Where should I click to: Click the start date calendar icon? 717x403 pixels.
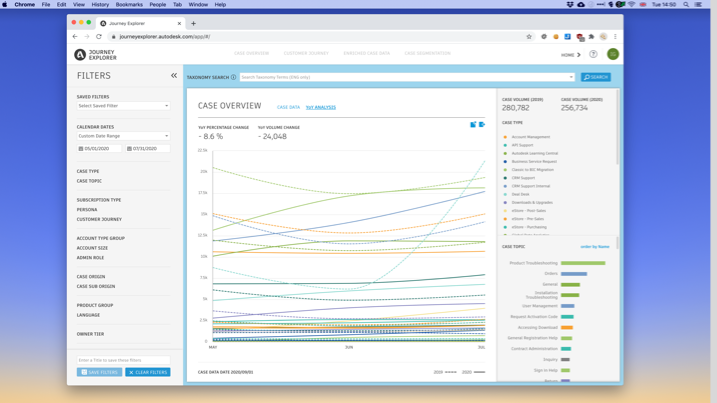click(81, 149)
